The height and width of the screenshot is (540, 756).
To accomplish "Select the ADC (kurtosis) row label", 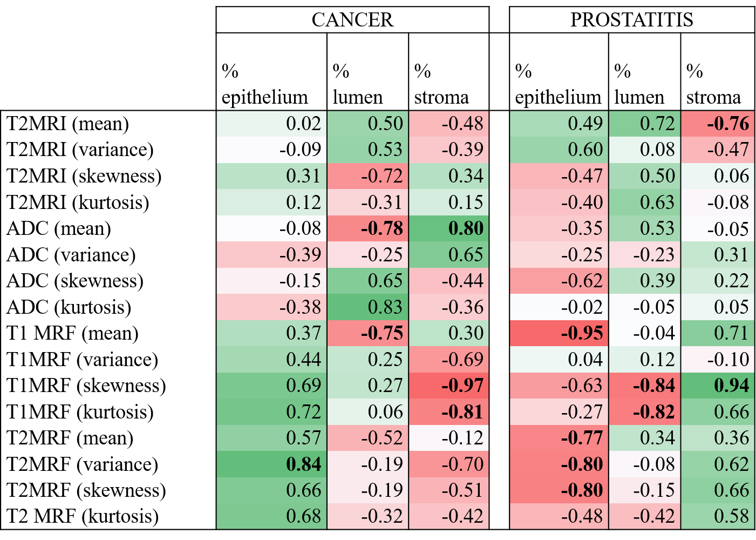I will (x=69, y=307).
